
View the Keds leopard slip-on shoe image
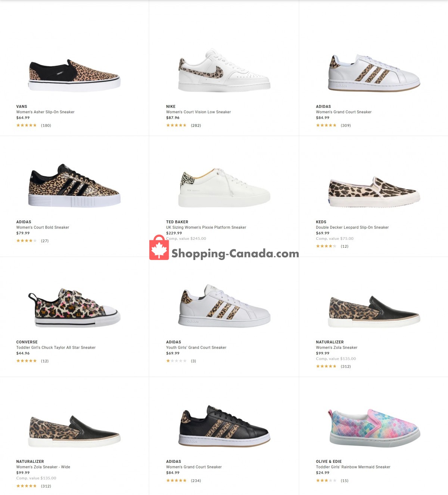(374, 192)
